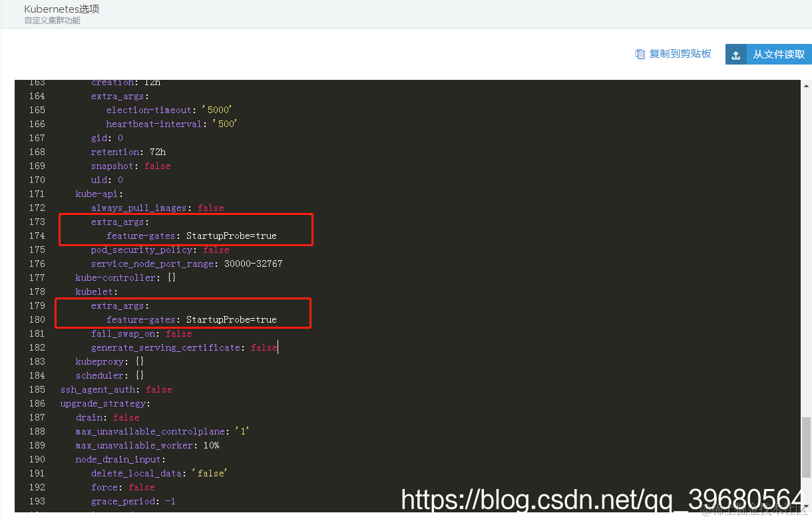Click the 复制到剪贴板 link
This screenshot has height=521, width=812.
pyautogui.click(x=680, y=54)
